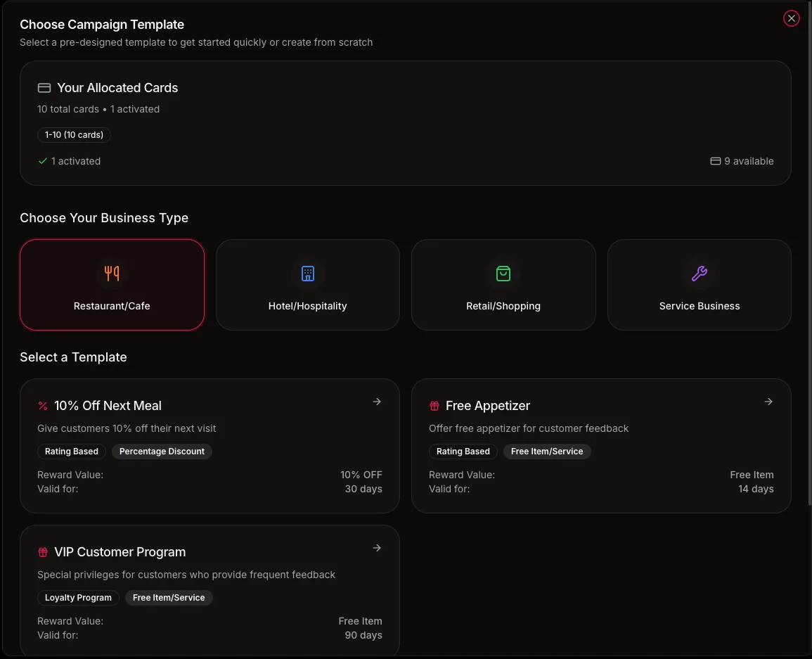This screenshot has height=659, width=812.
Task: Select Restaurant/Cafe business type
Action: pos(112,306)
